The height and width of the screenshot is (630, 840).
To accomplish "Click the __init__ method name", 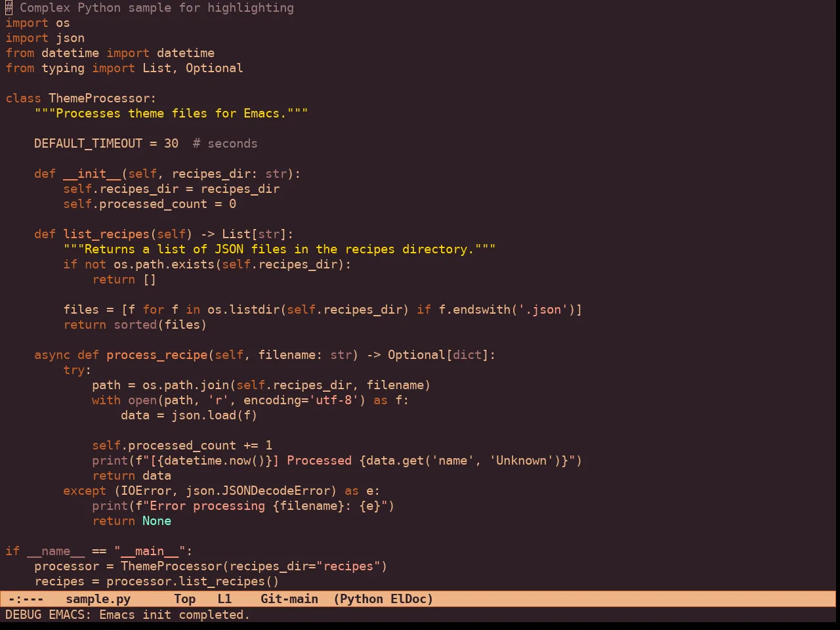I will pos(92,174).
